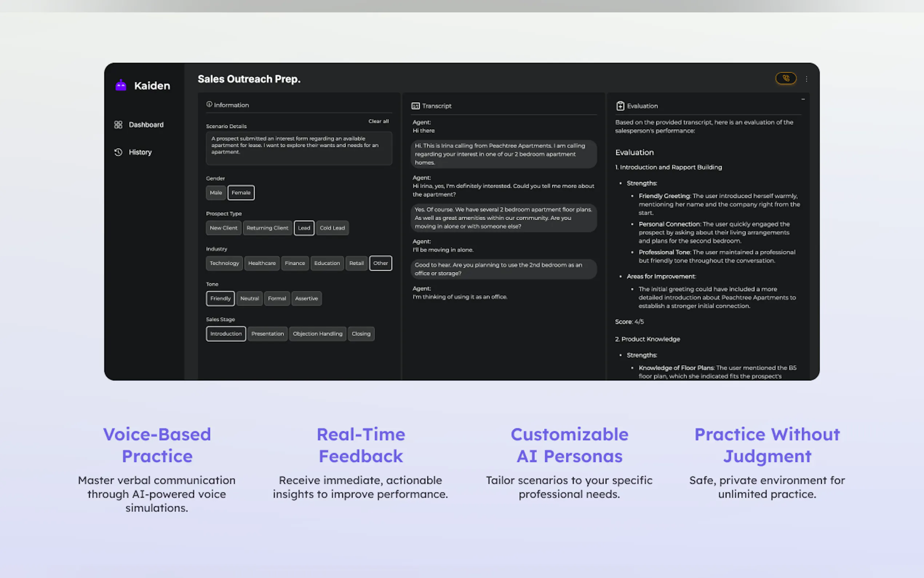The image size is (924, 578).
Task: Open the three-dot more options menu
Action: (x=806, y=79)
